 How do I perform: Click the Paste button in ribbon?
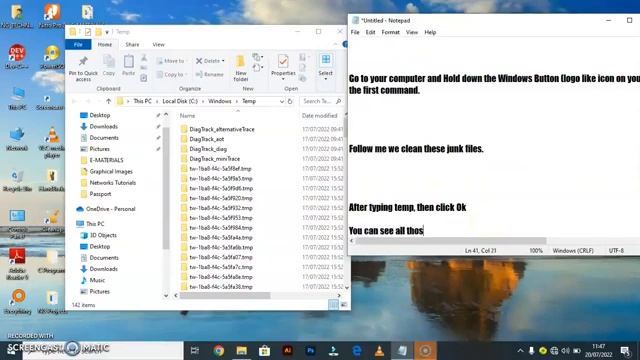pyautogui.click(x=129, y=65)
